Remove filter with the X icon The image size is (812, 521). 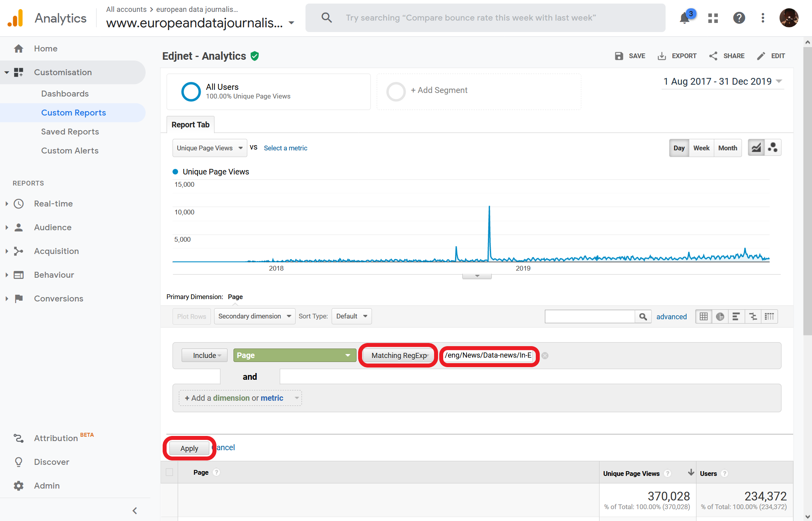tap(545, 356)
